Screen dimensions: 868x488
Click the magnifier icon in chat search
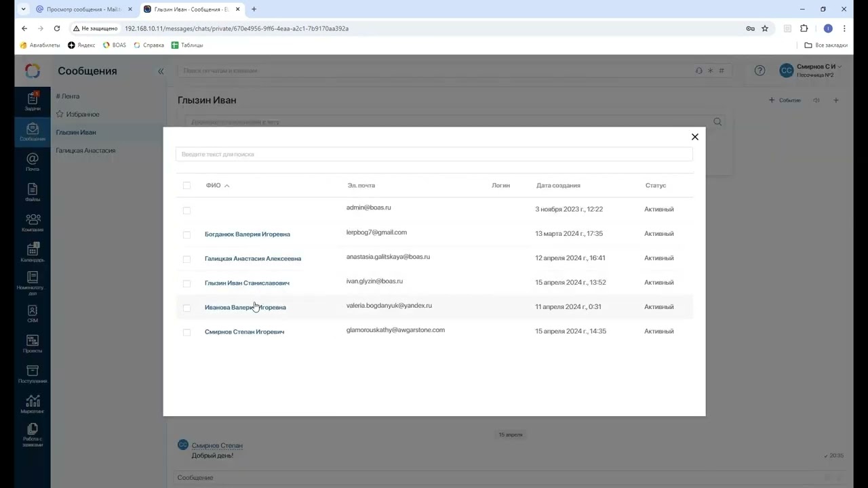coord(717,122)
